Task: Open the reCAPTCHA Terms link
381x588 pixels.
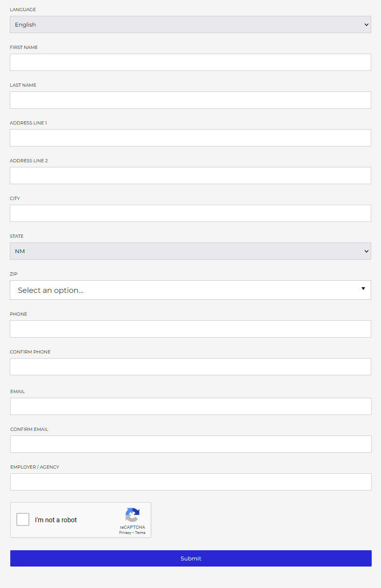Action: [x=140, y=533]
